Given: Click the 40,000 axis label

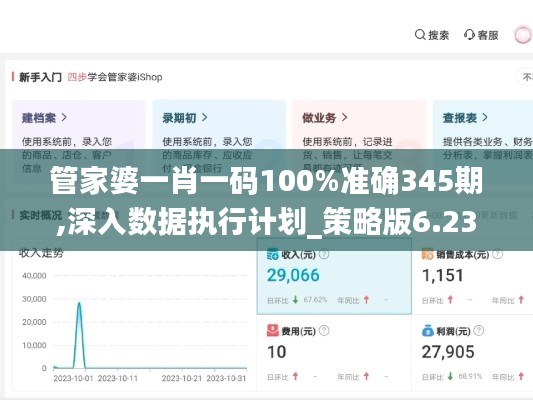Looking at the screenshot, I should point(34,276).
